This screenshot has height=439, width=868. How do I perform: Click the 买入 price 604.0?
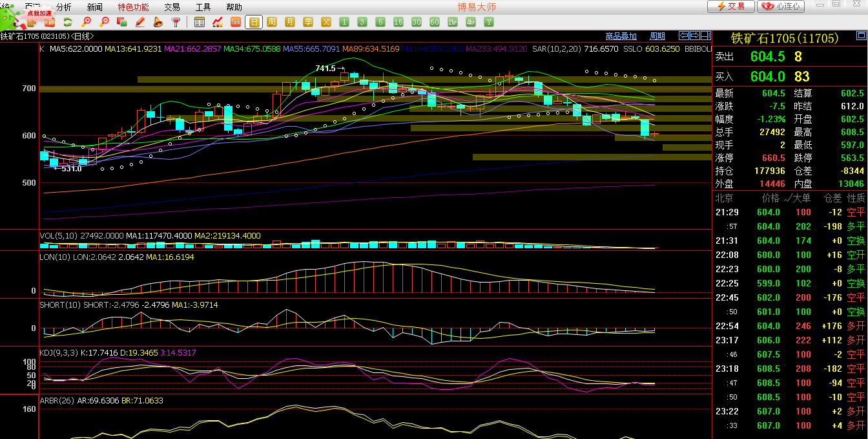[768, 77]
